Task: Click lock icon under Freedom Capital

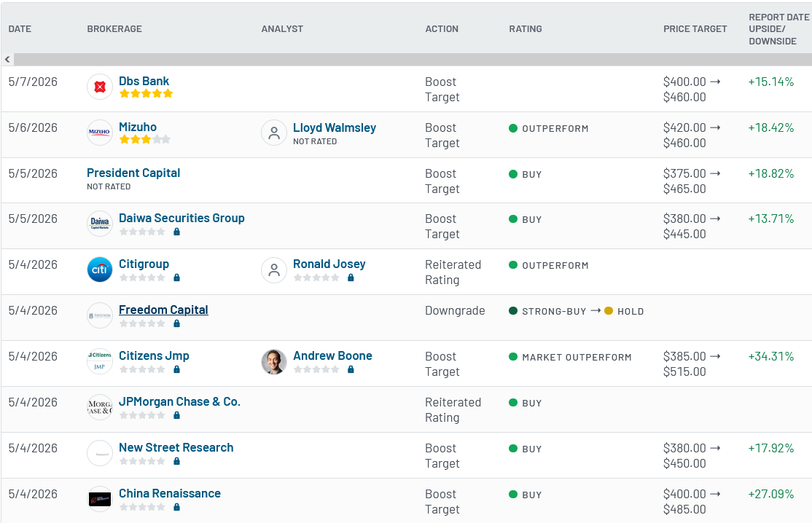Action: (176, 323)
